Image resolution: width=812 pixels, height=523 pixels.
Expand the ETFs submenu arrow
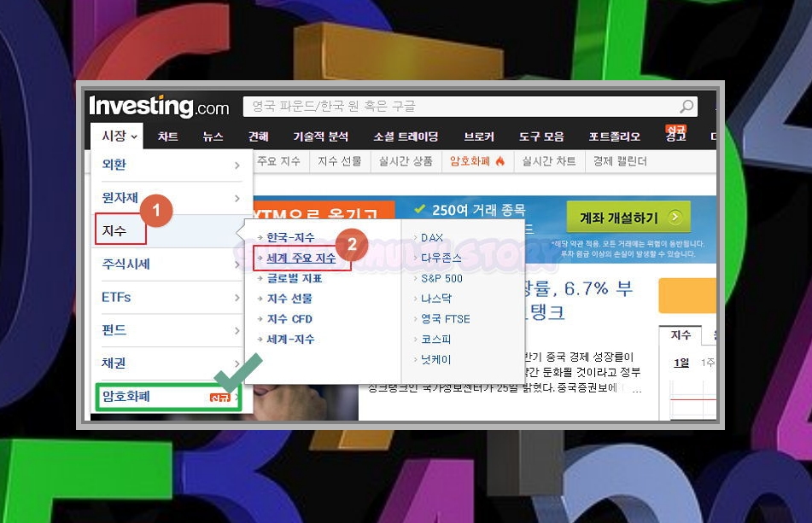(237, 298)
